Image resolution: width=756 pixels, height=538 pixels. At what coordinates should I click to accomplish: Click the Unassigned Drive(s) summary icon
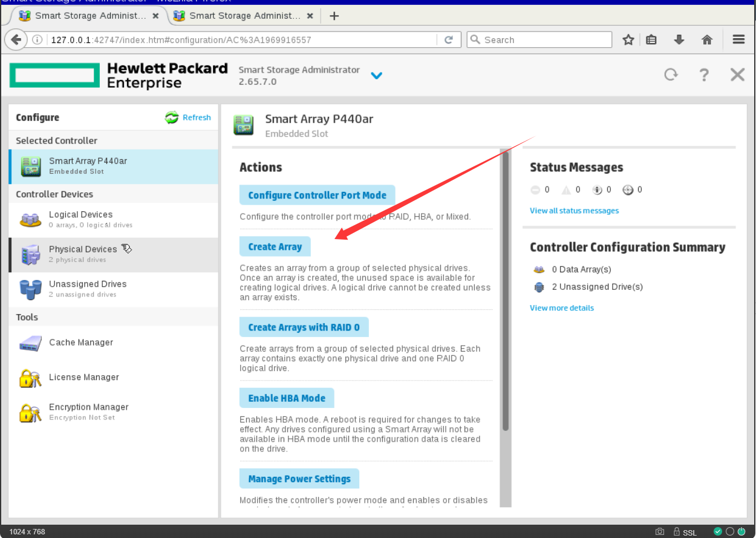539,287
